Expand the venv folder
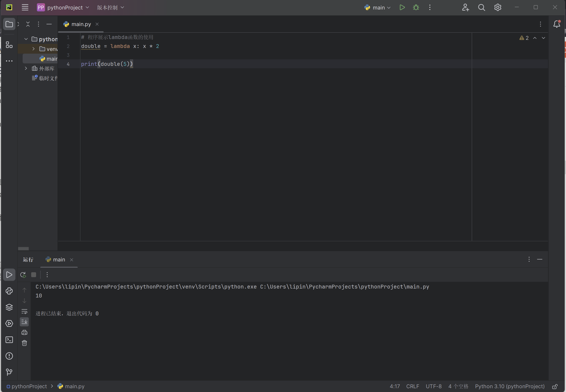The width and height of the screenshot is (566, 392). point(34,49)
